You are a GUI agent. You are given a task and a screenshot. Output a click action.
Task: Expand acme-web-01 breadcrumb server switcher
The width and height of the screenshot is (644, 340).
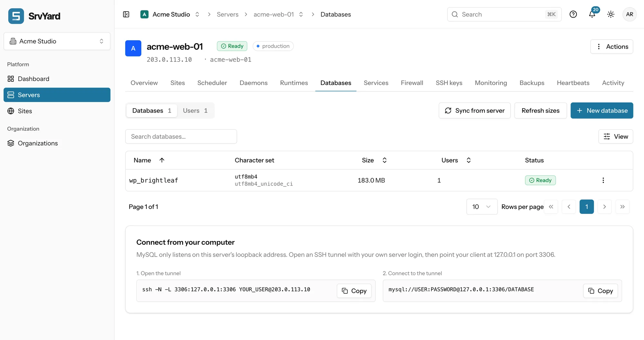pos(301,14)
